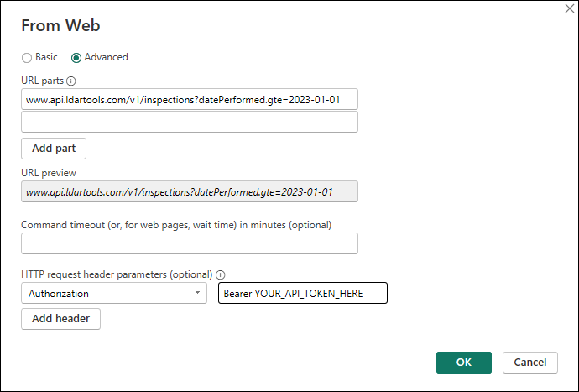This screenshot has width=579, height=392.
Task: Select the Basic radio button
Action: tap(27, 57)
